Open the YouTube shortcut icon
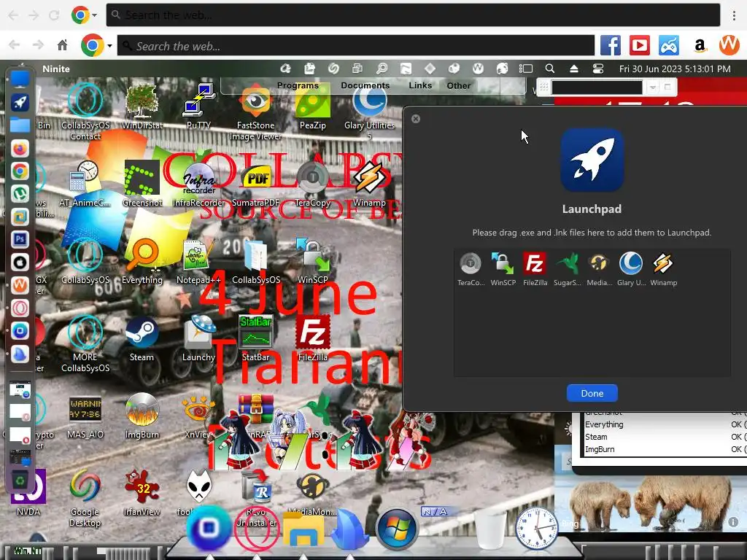 (640, 46)
